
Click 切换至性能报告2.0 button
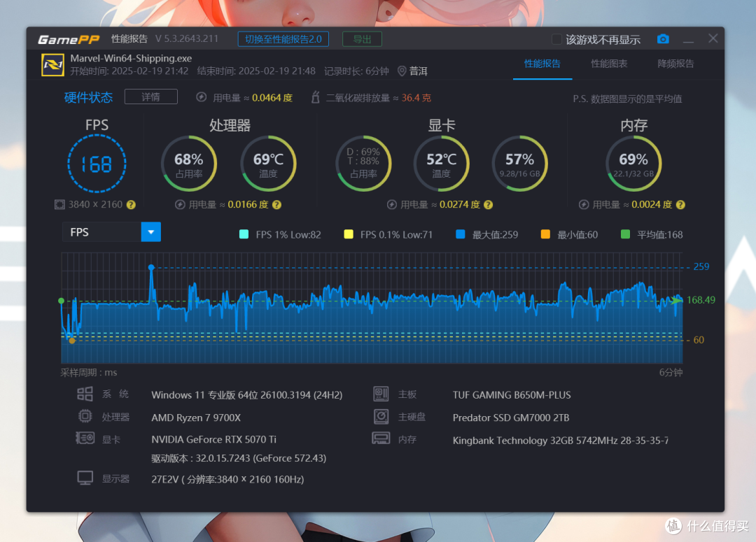283,39
